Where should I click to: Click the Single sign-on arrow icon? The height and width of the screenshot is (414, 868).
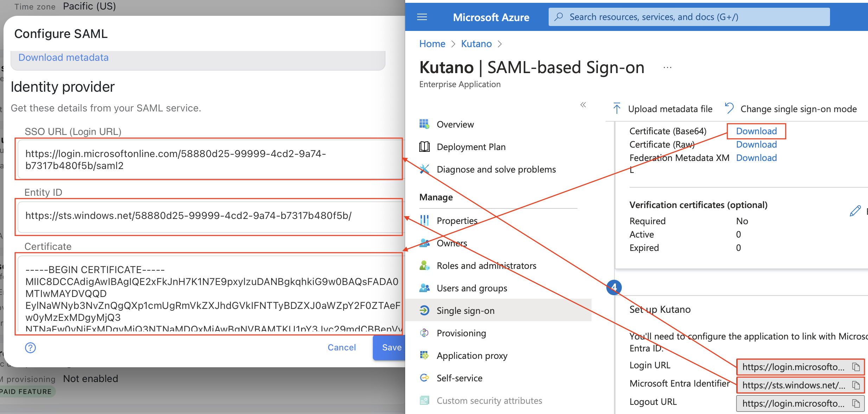point(425,310)
